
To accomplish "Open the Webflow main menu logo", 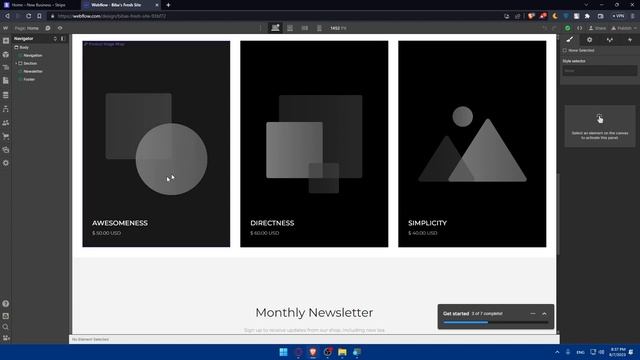I will coord(5,28).
